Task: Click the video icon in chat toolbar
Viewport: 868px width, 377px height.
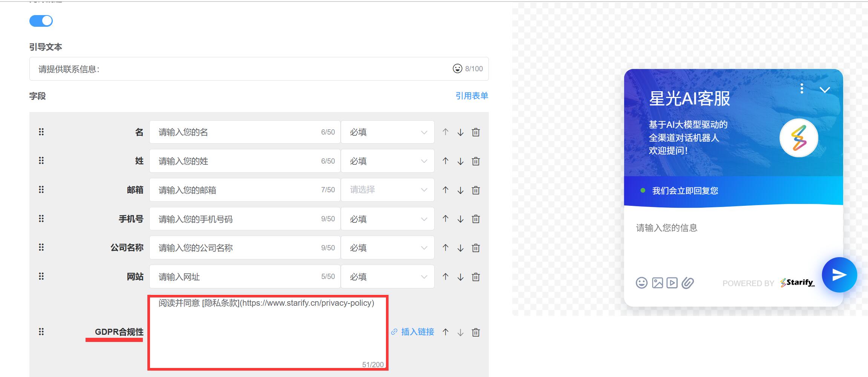Action: point(672,283)
